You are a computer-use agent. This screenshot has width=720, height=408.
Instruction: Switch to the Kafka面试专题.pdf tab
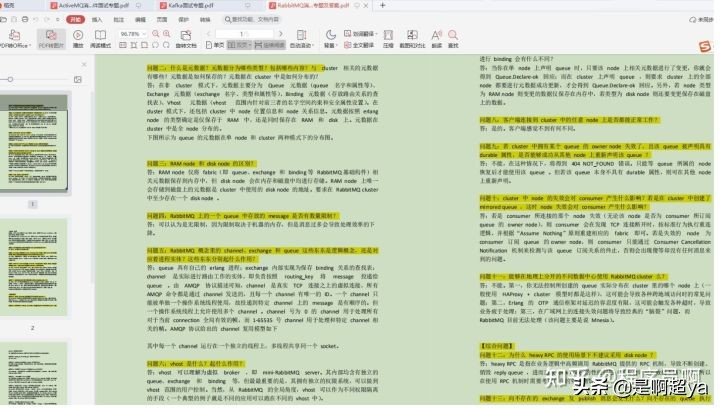tap(204, 6)
